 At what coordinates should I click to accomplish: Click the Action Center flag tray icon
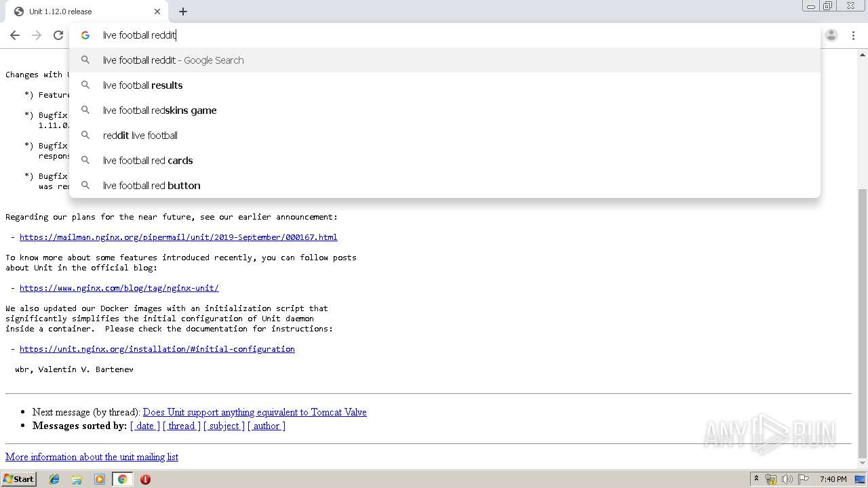tap(804, 479)
